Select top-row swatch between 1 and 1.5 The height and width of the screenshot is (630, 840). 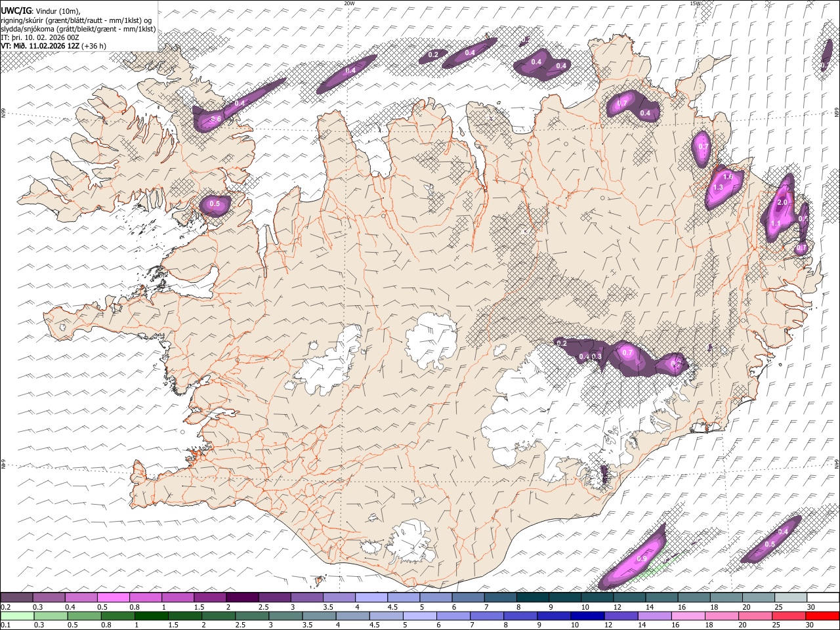pos(177,597)
